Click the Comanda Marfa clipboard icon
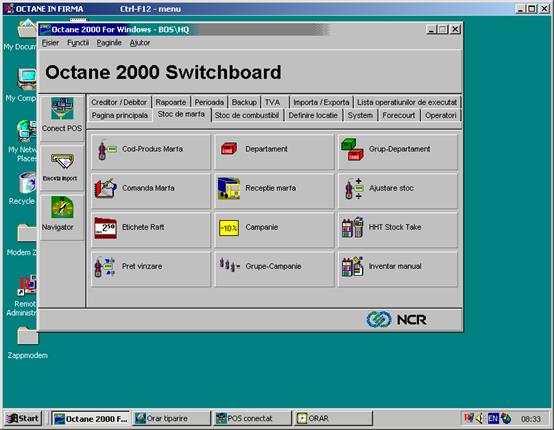The image size is (554, 430). coord(106,188)
